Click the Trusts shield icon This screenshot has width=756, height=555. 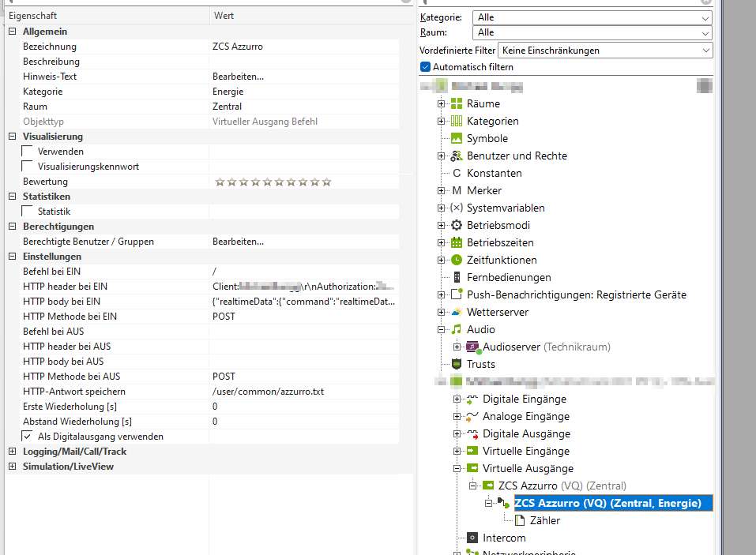coord(457,364)
